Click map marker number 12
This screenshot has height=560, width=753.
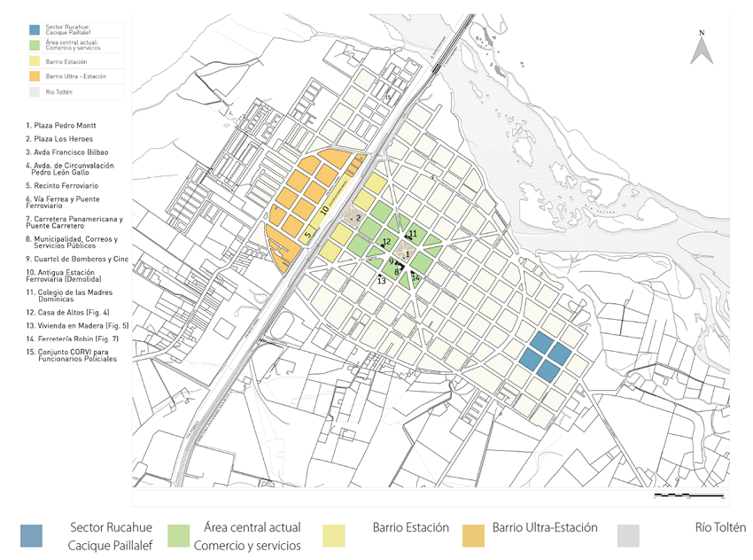(386, 242)
